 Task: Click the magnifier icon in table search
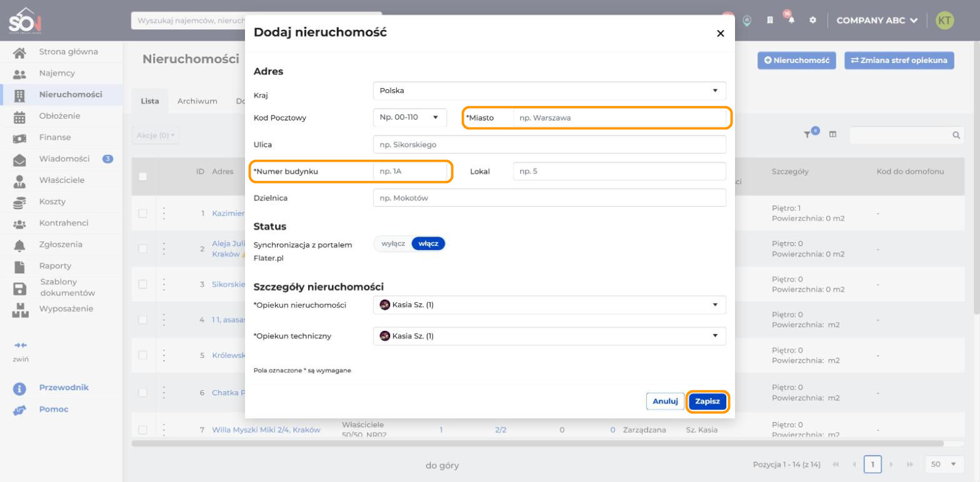point(956,135)
